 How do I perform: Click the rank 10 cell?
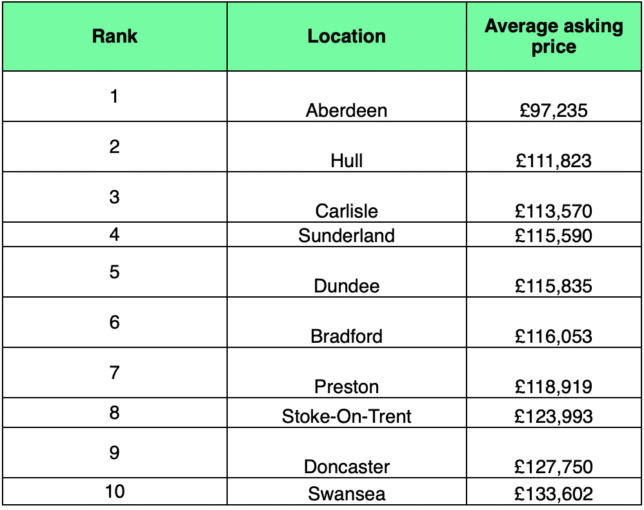click(x=115, y=492)
